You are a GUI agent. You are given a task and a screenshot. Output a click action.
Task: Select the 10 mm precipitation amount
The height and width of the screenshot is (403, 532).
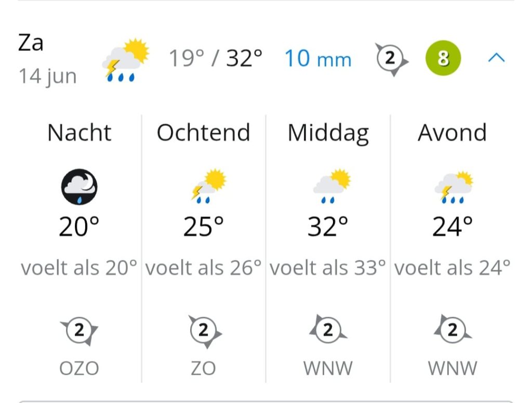(318, 58)
